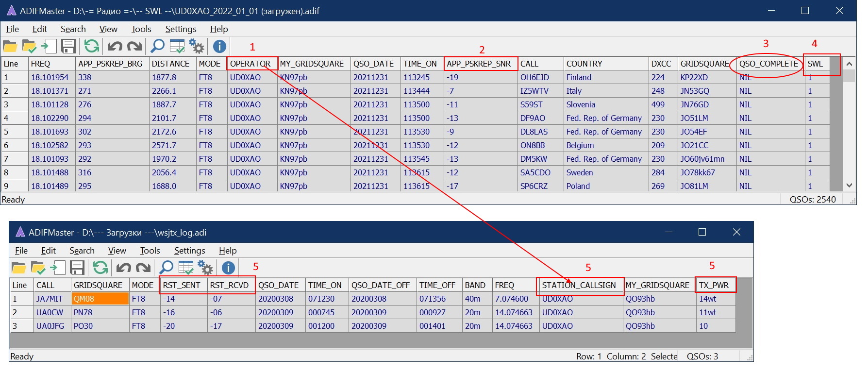868x374 pixels.
Task: Select the 14wt TX_PWR cell
Action: 716,299
